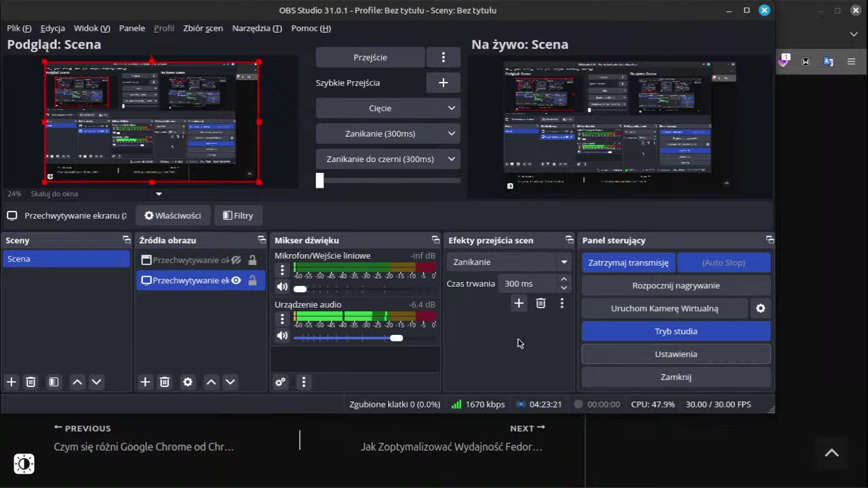Image resolution: width=868 pixels, height=488 pixels.
Task: Adjust Urządzenie audio volume slider
Action: pos(365,337)
